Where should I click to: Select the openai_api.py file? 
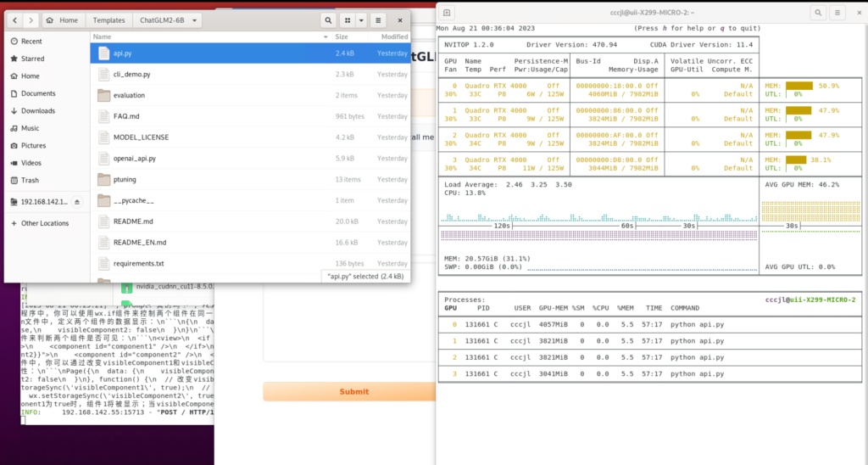pos(250,159)
